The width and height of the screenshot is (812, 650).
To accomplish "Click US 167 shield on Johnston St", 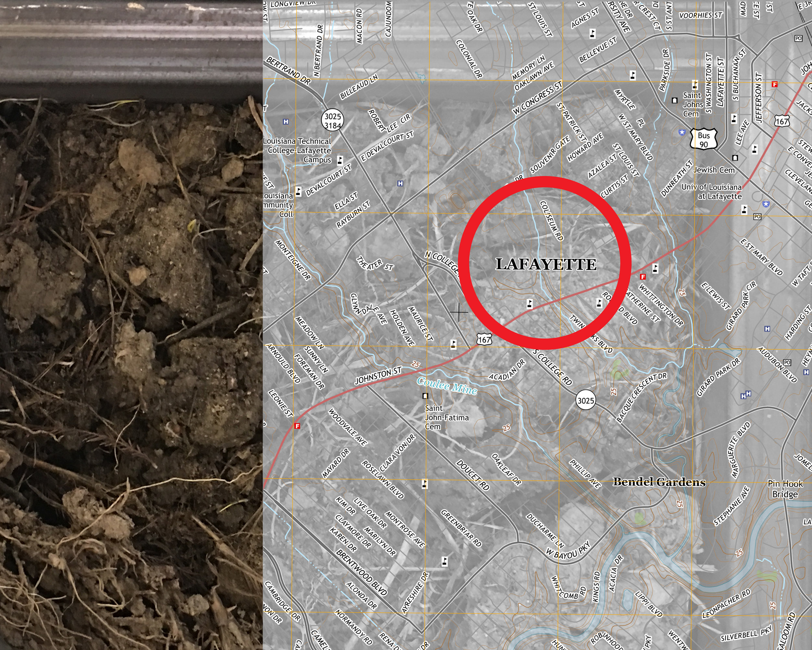I will [x=484, y=340].
